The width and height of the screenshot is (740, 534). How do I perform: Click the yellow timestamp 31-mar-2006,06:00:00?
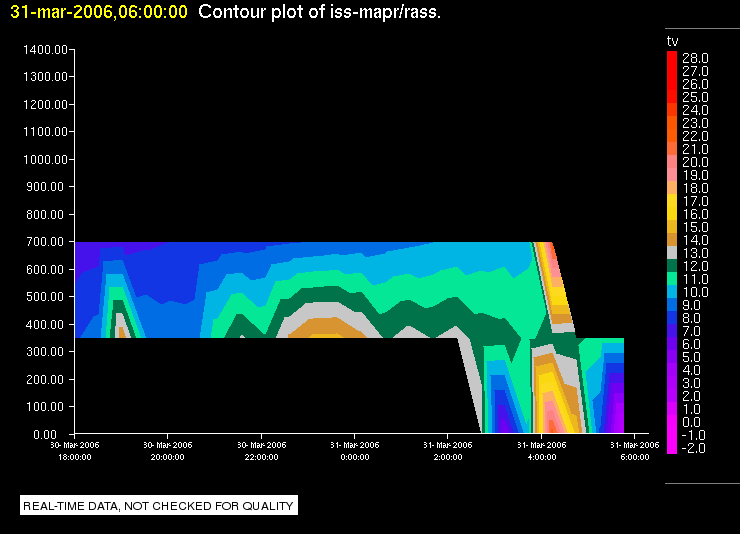pyautogui.click(x=99, y=12)
